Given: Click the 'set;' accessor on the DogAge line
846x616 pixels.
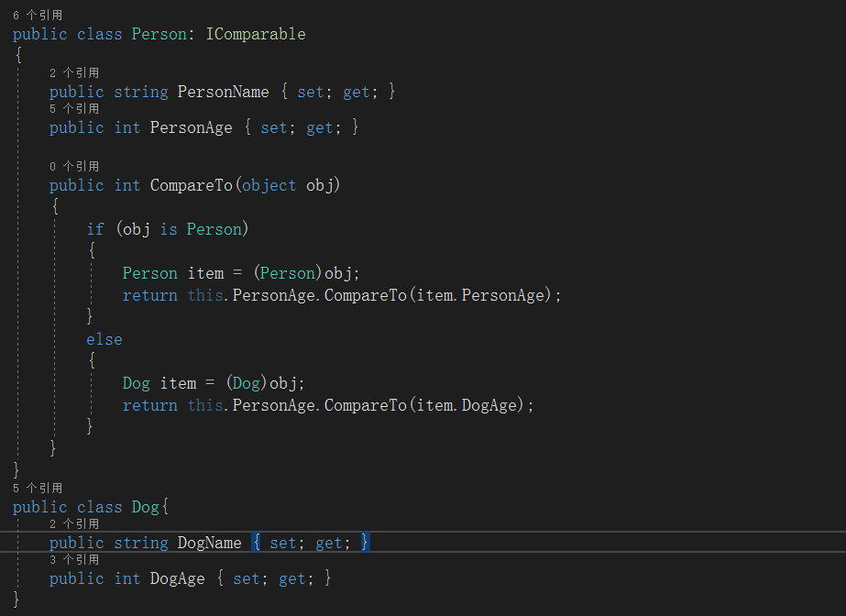Looking at the screenshot, I should pyautogui.click(x=250, y=578).
